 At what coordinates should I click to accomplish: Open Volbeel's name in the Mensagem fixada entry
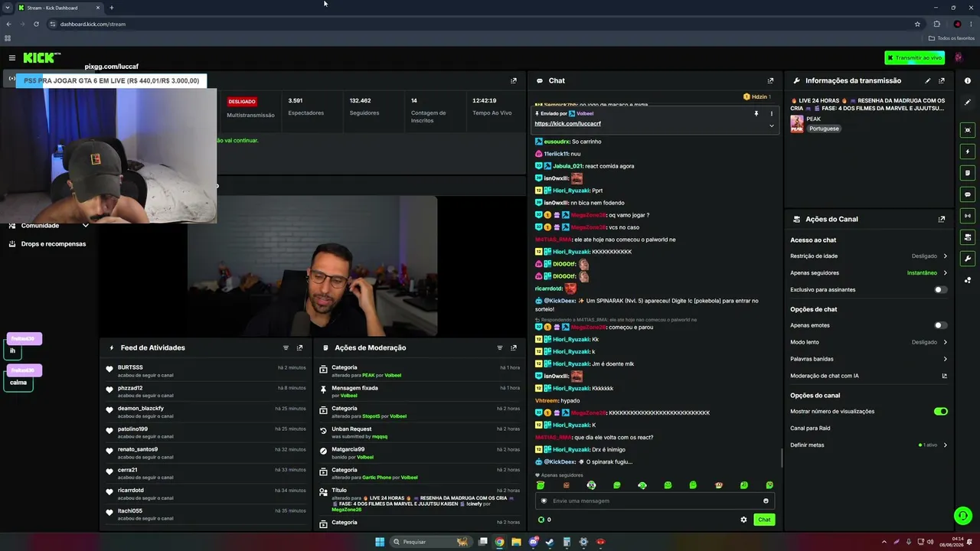coord(349,396)
